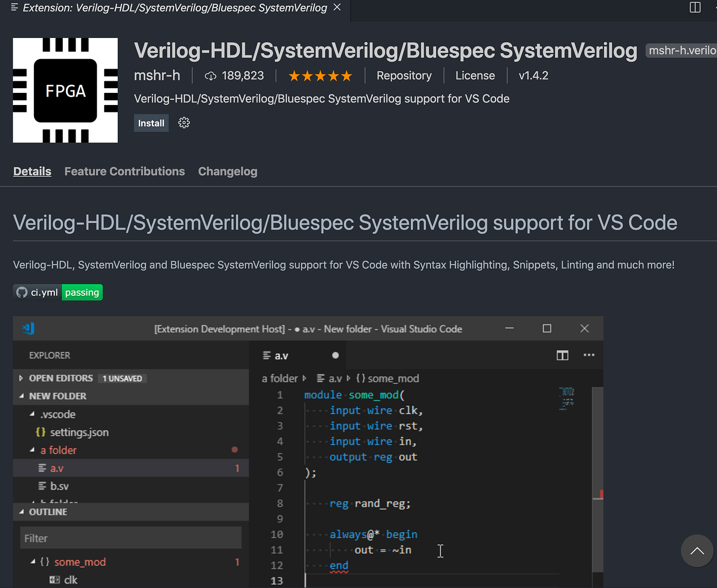Switch to the Feature Contributions tab

click(x=125, y=171)
